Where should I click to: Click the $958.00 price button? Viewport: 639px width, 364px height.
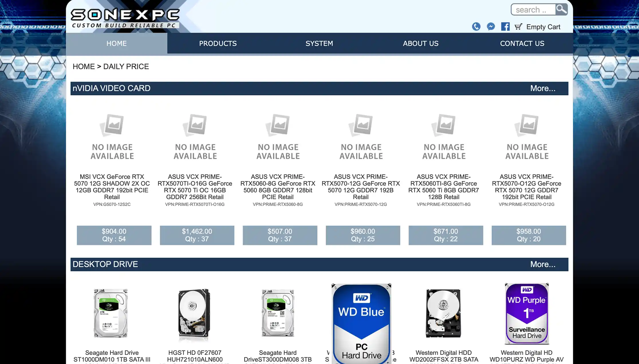click(529, 235)
